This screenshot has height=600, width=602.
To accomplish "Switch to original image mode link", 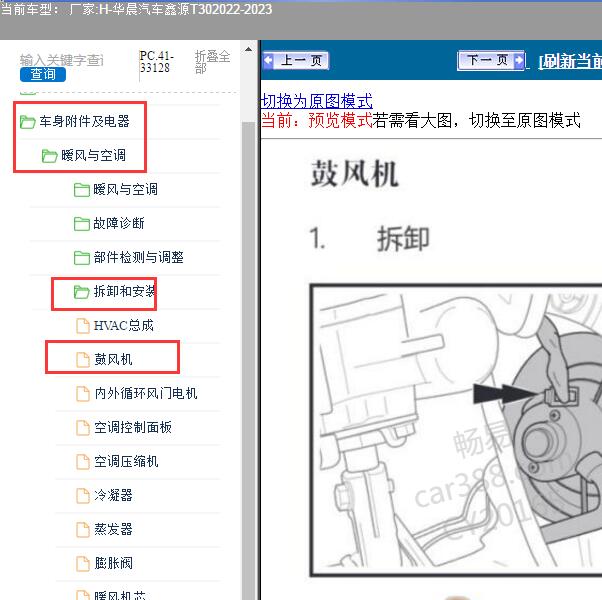I will coord(317,101).
